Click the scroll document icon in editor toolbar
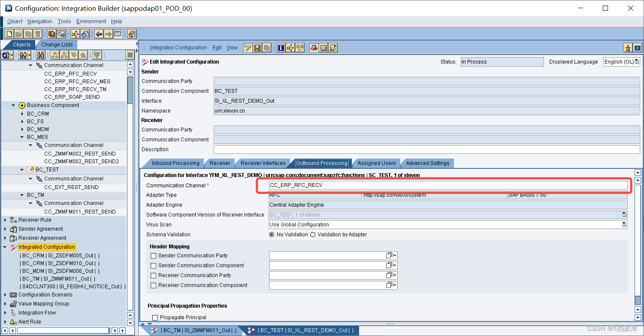Image resolution: width=644 pixels, height=336 pixels. pyautogui.click(x=333, y=48)
